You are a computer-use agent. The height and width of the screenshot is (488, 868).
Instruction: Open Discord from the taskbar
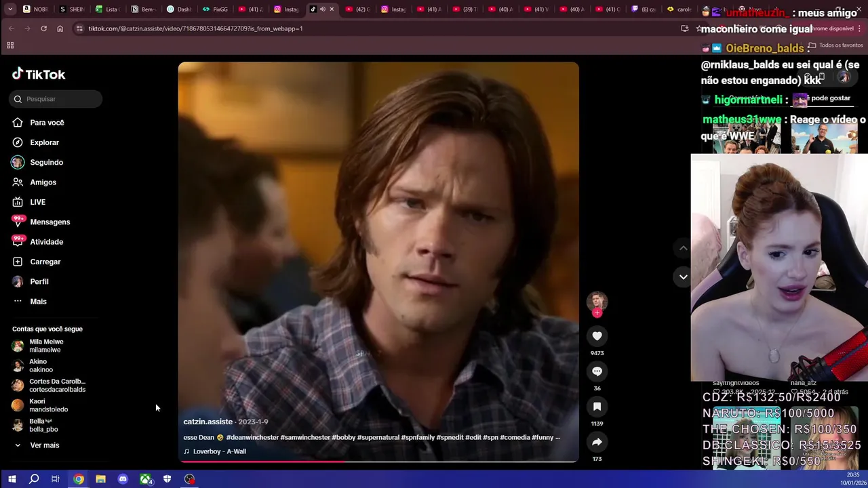123,479
